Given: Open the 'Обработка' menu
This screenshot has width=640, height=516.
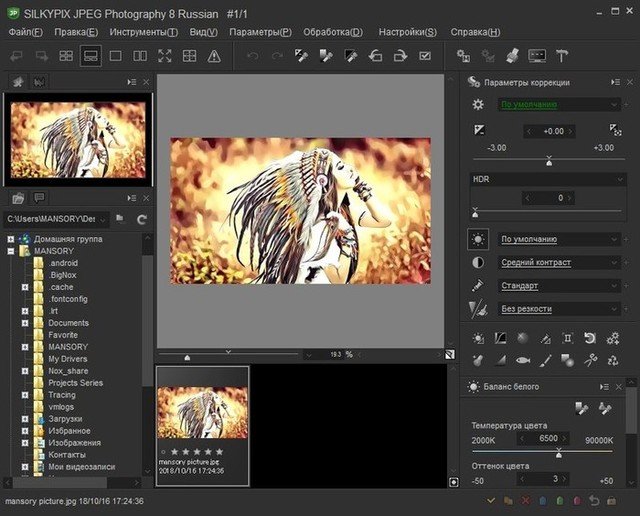Looking at the screenshot, I should (x=331, y=32).
